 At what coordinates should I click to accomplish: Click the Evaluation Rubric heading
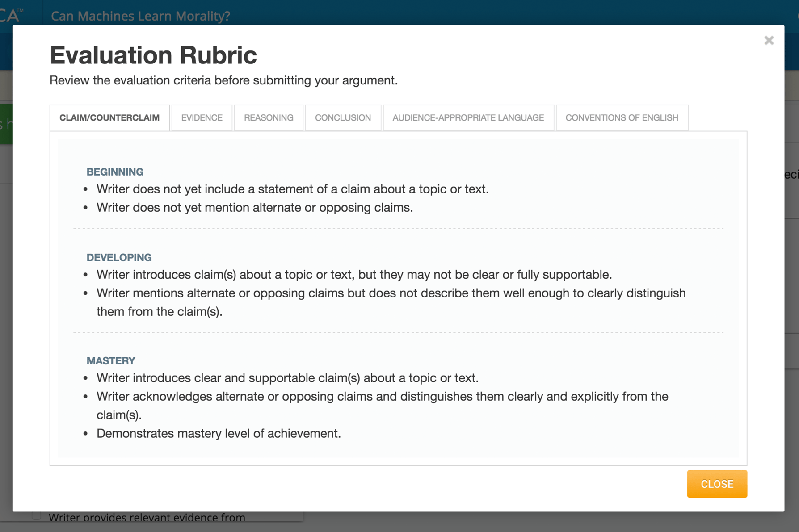coord(153,54)
